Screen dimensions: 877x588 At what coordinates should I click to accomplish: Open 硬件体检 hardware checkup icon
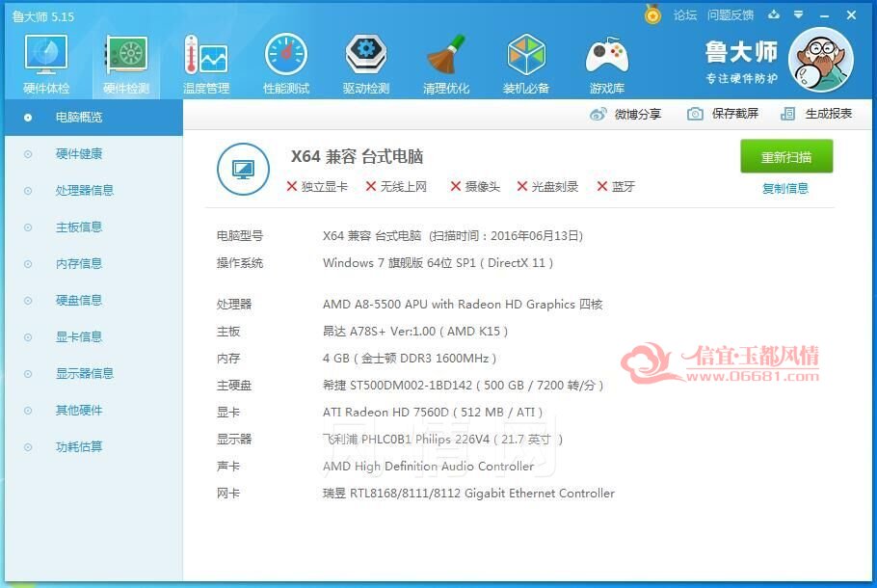click(x=46, y=64)
